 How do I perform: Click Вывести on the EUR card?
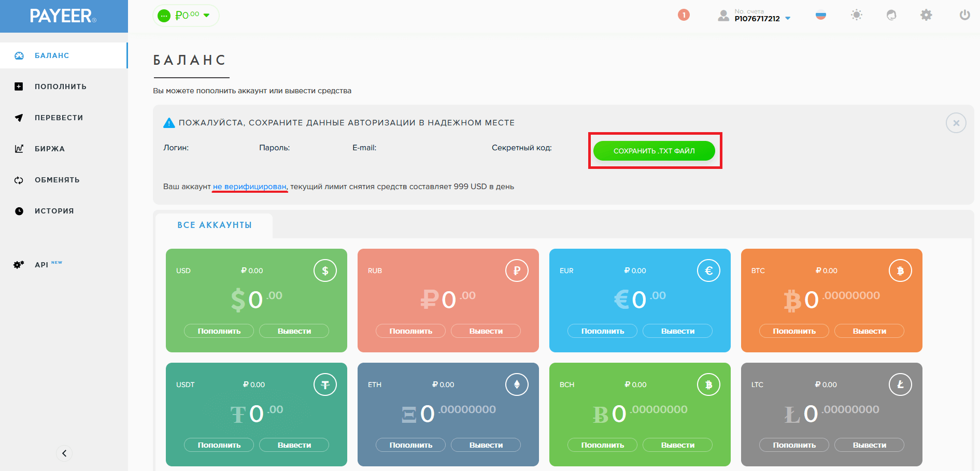(677, 331)
